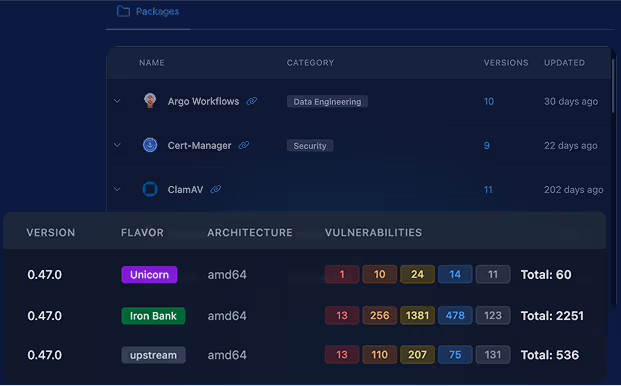The width and height of the screenshot is (621, 386).
Task: Click the FLAVOR column header
Action: click(142, 233)
